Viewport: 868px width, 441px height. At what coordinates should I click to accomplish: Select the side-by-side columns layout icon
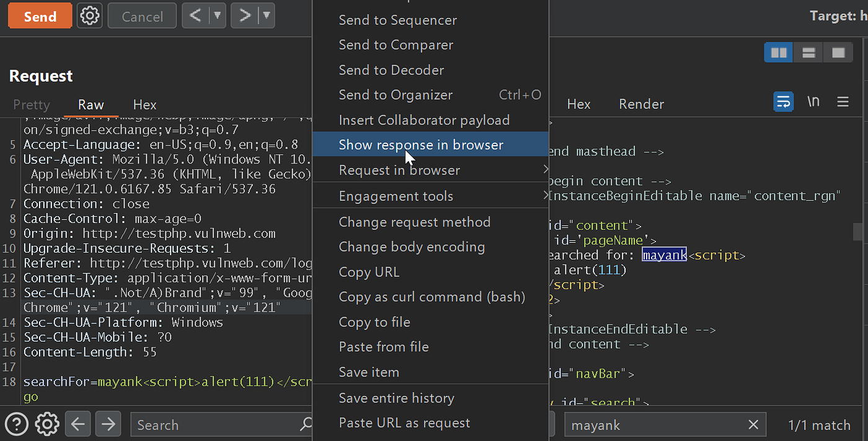point(778,52)
